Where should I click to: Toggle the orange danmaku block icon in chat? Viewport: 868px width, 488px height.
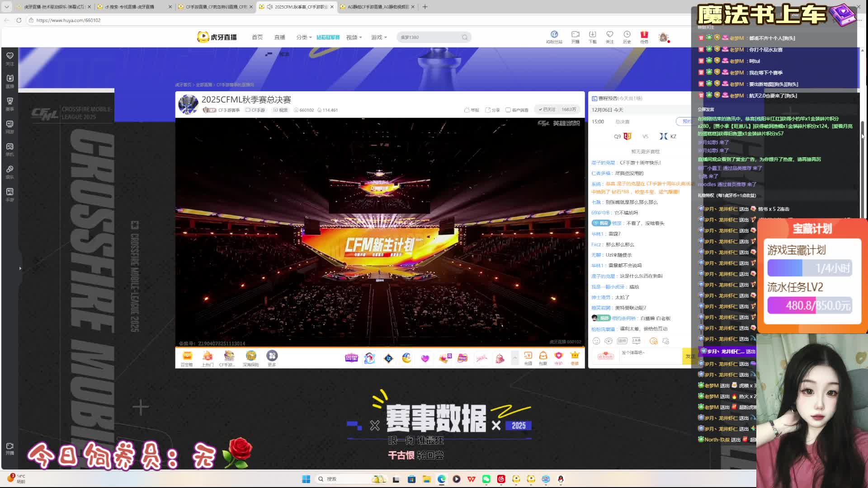point(653,341)
